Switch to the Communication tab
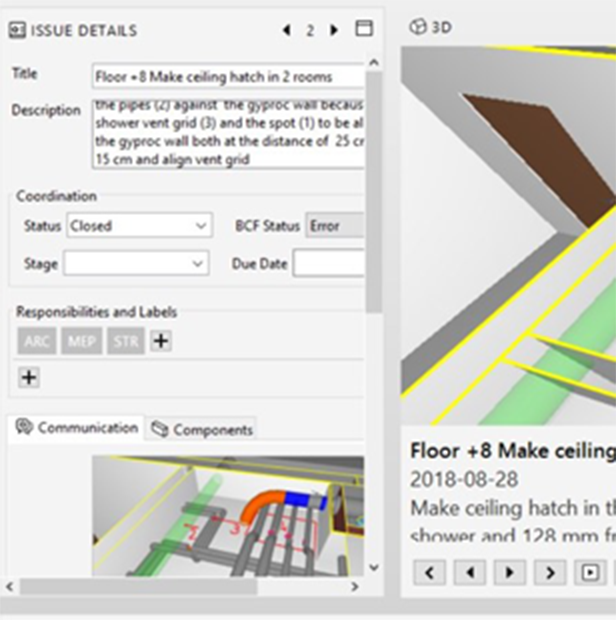 (x=77, y=428)
